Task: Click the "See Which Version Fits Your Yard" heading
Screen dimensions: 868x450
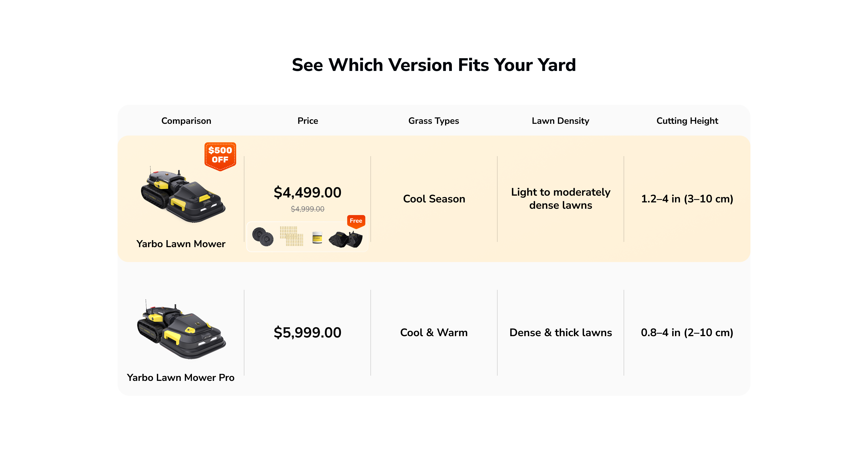Action: [434, 65]
